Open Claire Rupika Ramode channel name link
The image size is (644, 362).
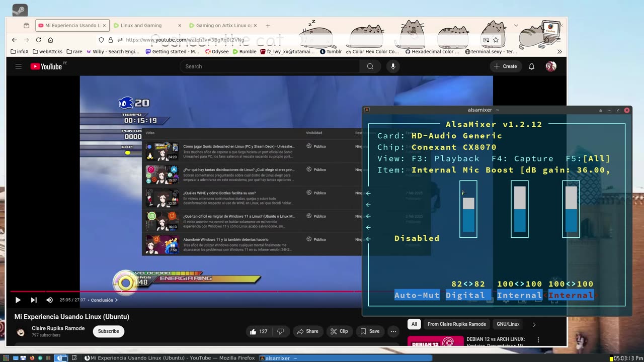(58, 328)
